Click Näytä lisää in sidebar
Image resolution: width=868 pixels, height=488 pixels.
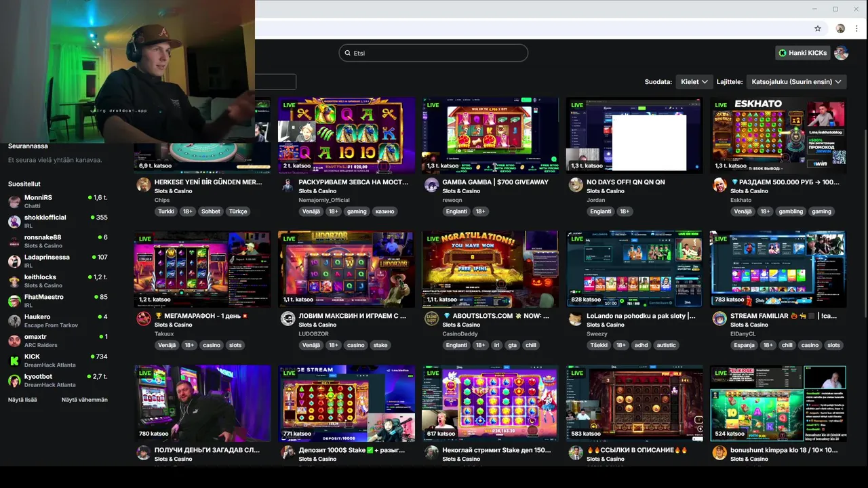point(22,400)
